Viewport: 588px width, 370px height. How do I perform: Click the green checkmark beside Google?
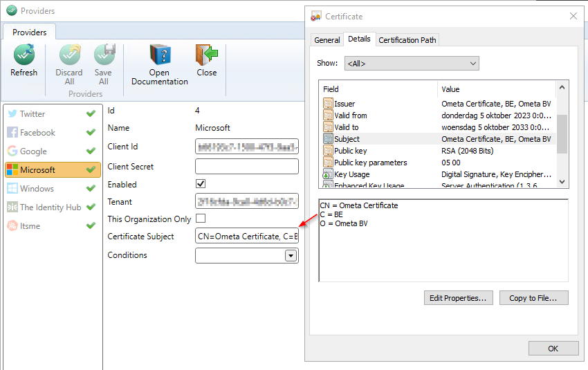point(91,151)
